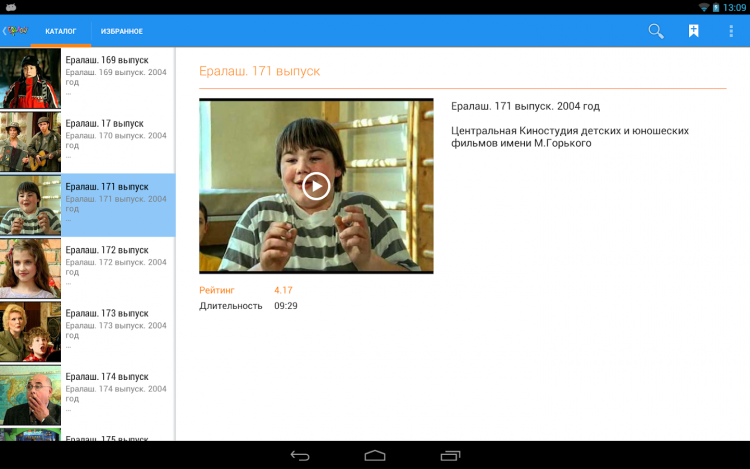Viewport: 750px width, 469px height.
Task: Click the Центральная Киностудия studio description
Action: click(570, 137)
